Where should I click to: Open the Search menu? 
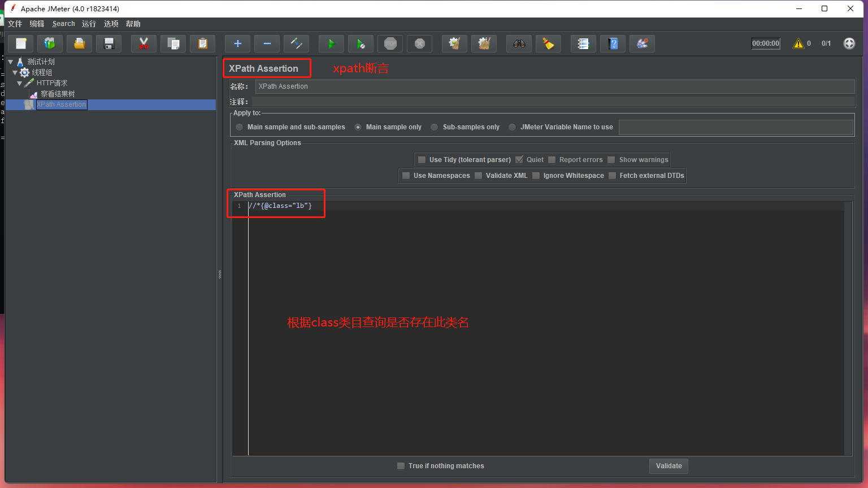64,24
